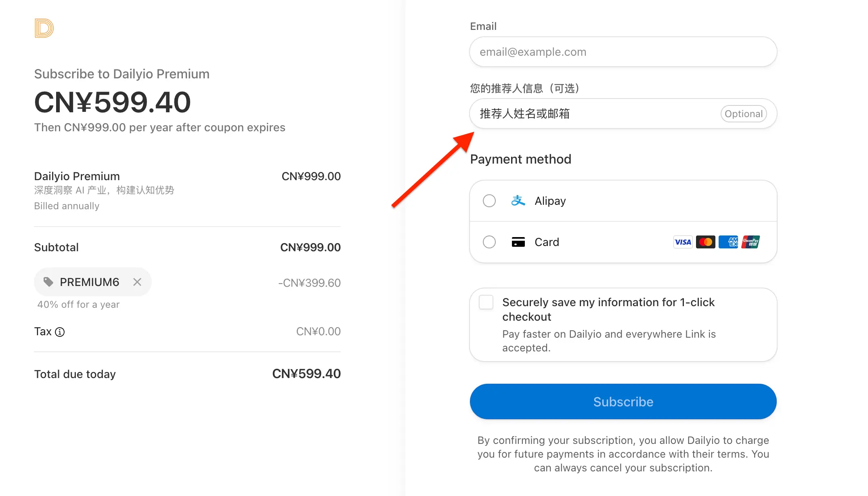Click the Optional badge in referrer field

point(743,114)
